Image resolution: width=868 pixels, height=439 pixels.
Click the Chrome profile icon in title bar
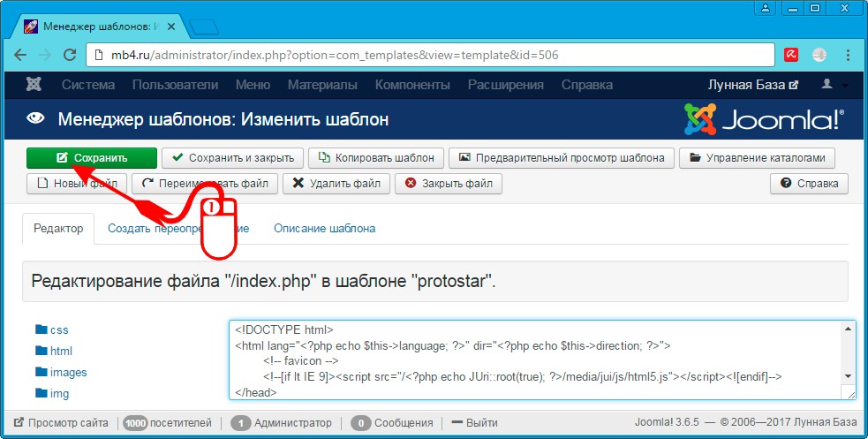coord(765,8)
